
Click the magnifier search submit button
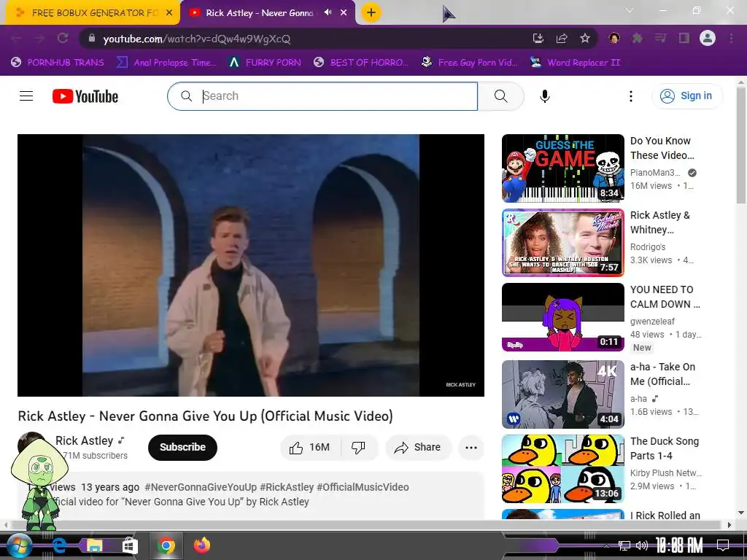pyautogui.click(x=500, y=96)
